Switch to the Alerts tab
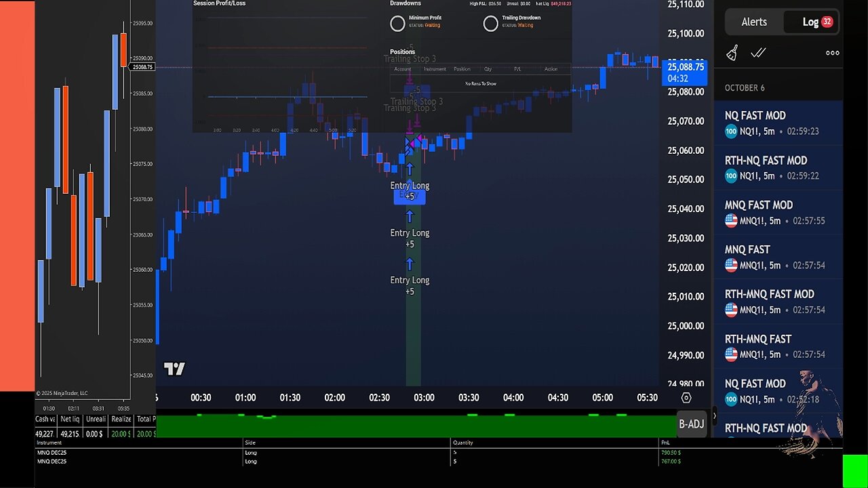 pos(754,22)
